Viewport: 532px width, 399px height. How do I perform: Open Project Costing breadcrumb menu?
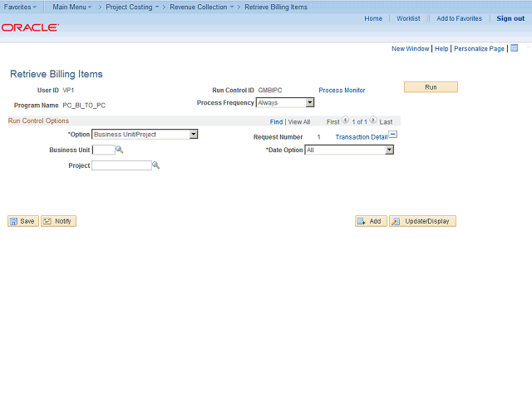[x=132, y=7]
